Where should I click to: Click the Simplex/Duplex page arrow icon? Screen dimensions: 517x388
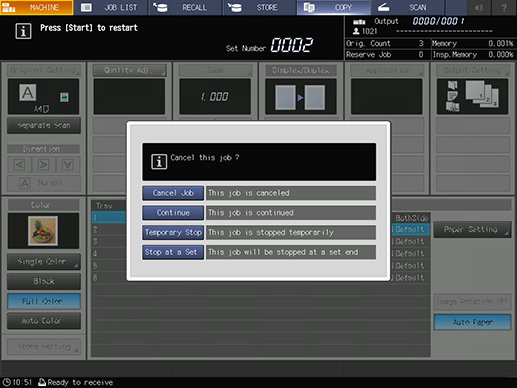[300, 97]
